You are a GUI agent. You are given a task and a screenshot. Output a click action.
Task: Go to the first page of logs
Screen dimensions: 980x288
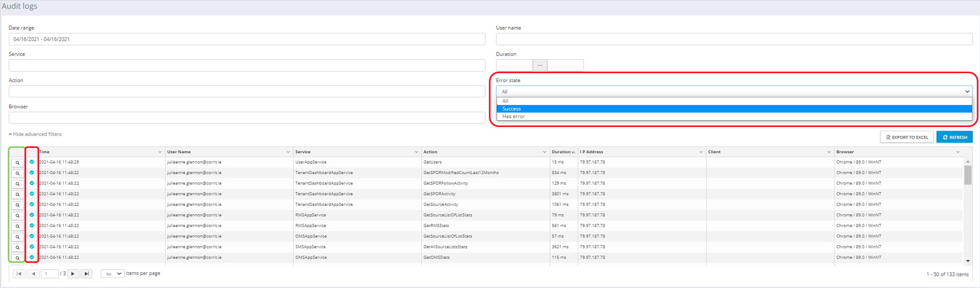coord(19,273)
